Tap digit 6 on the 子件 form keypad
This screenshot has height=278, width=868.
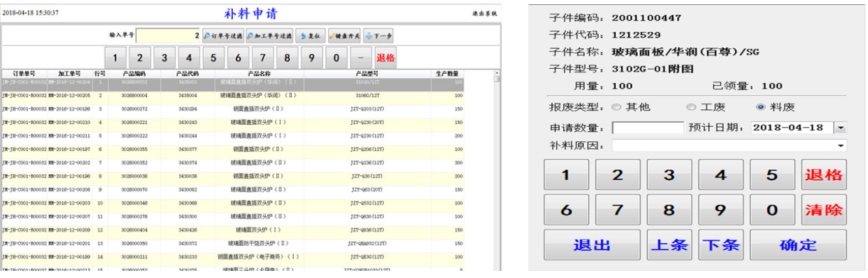(x=566, y=210)
